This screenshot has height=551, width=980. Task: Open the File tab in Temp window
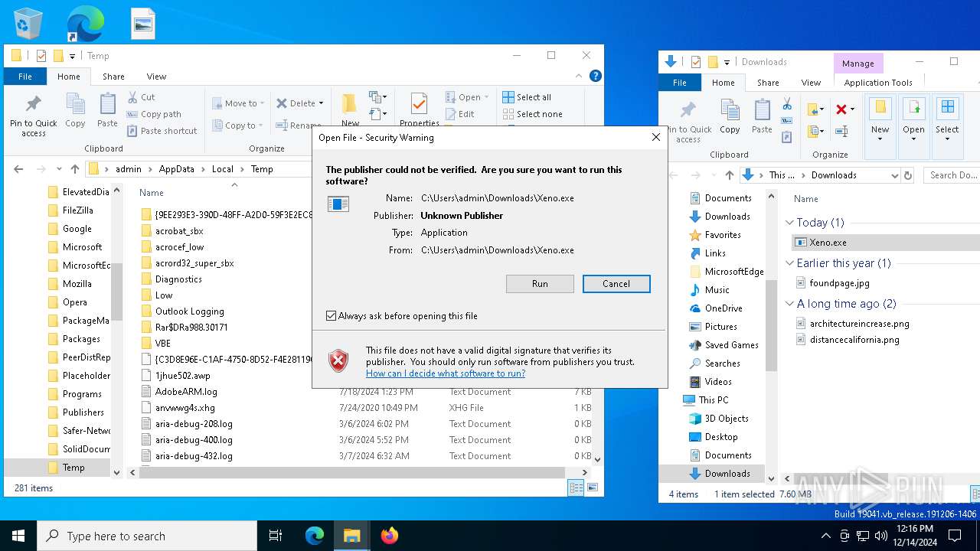pyautogui.click(x=25, y=77)
